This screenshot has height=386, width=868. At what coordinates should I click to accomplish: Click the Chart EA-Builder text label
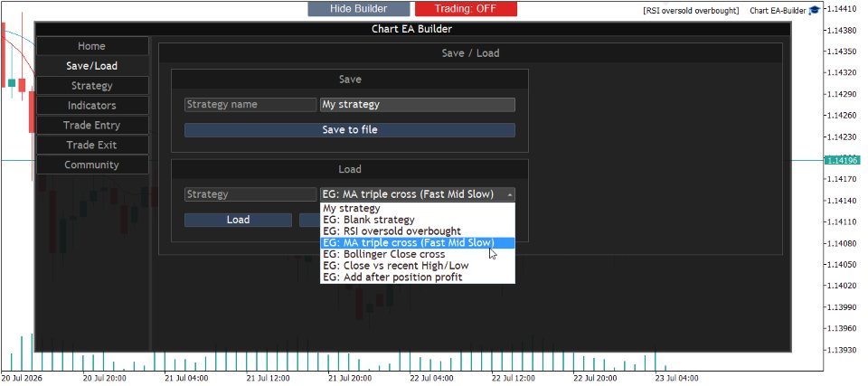(778, 11)
